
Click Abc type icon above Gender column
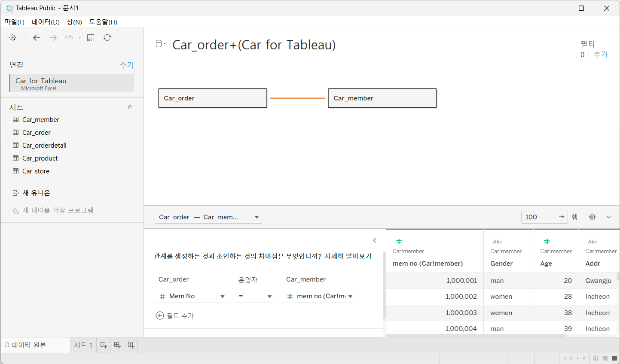coord(498,242)
